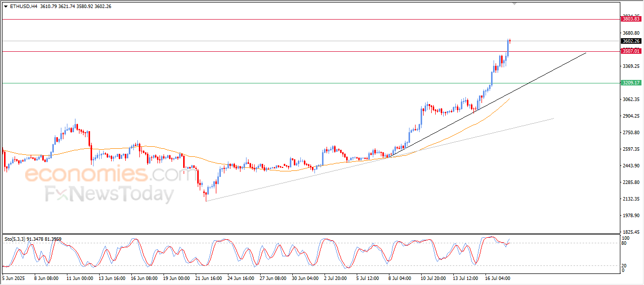This screenshot has width=644, height=285.
Task: Select the green 3209.17 support price label
Action: tap(631, 83)
